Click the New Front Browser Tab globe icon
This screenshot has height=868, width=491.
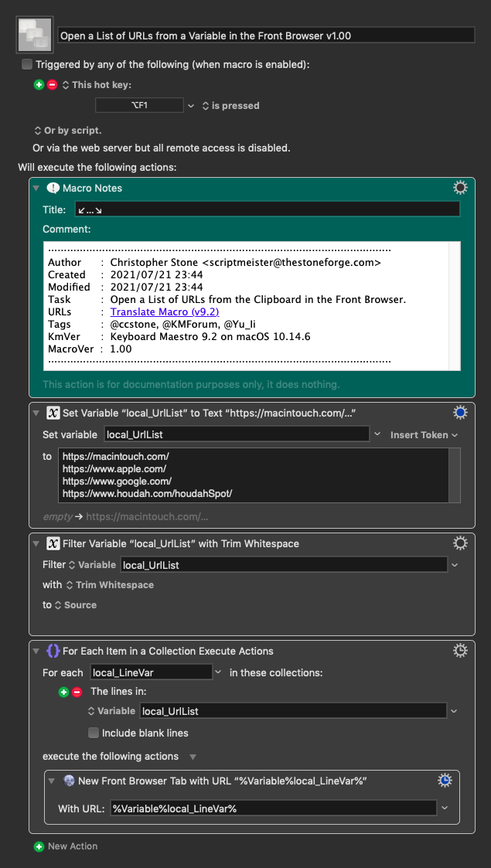point(69,781)
